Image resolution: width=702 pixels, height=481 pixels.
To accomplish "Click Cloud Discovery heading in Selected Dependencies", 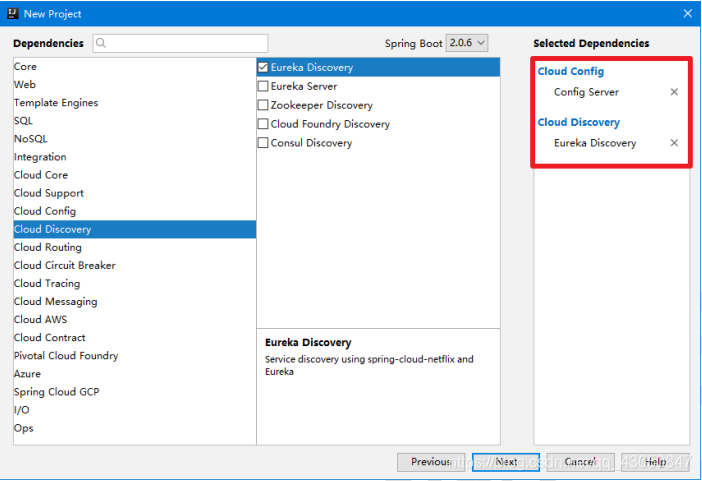I will click(578, 122).
